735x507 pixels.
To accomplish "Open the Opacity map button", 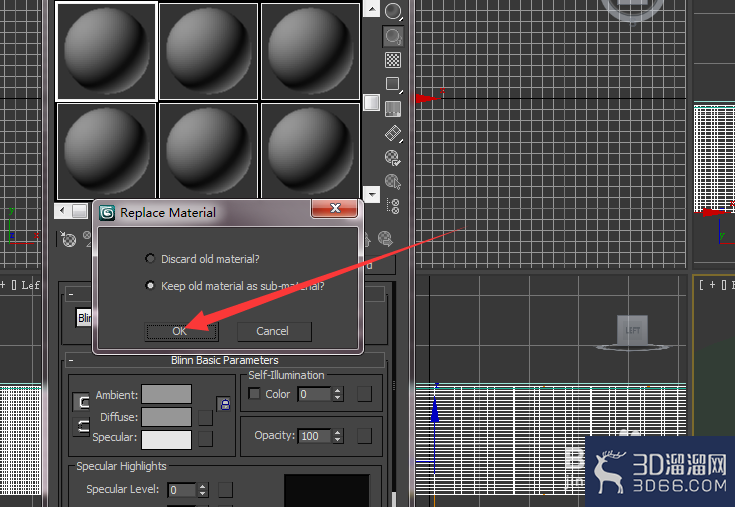I will [364, 436].
